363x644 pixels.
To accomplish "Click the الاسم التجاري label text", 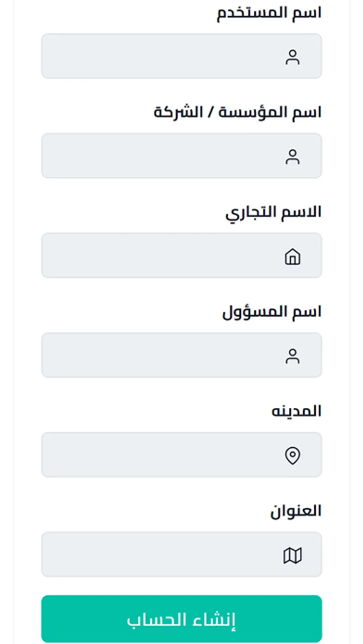I will (273, 212).
